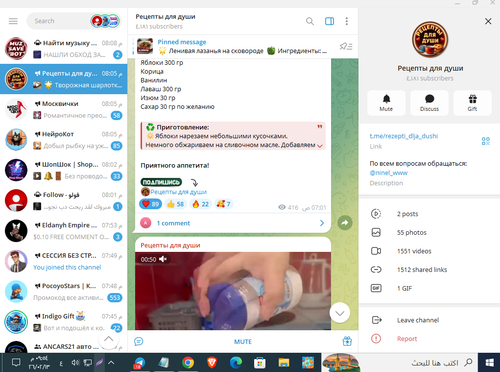Image resolution: width=500 pixels, height=372 pixels.
Task: Unmute the video sound icon
Action: (x=163, y=259)
